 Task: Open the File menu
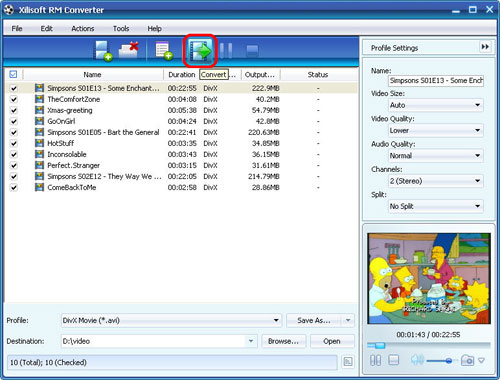17,28
